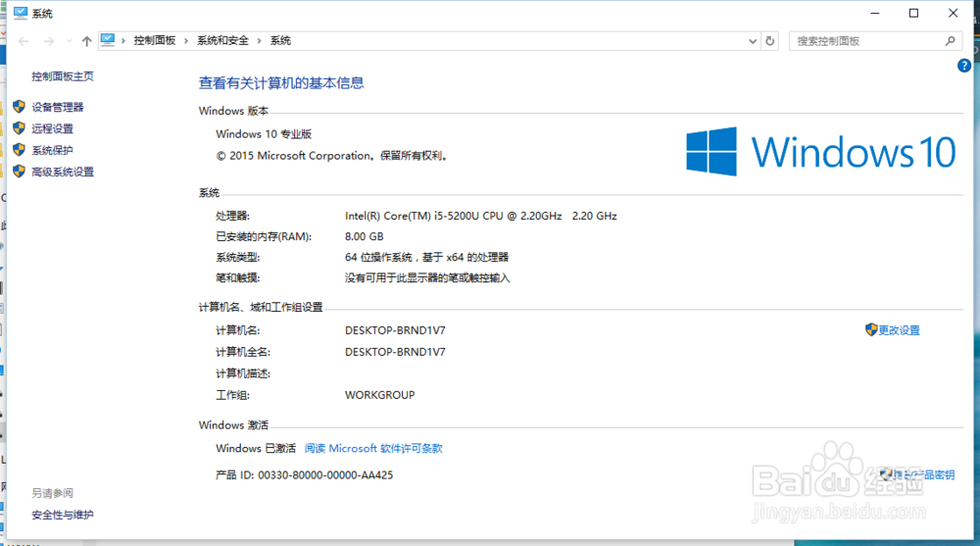This screenshot has height=546, width=980.
Task: Click the 8.00 GB RAM value
Action: click(x=364, y=236)
